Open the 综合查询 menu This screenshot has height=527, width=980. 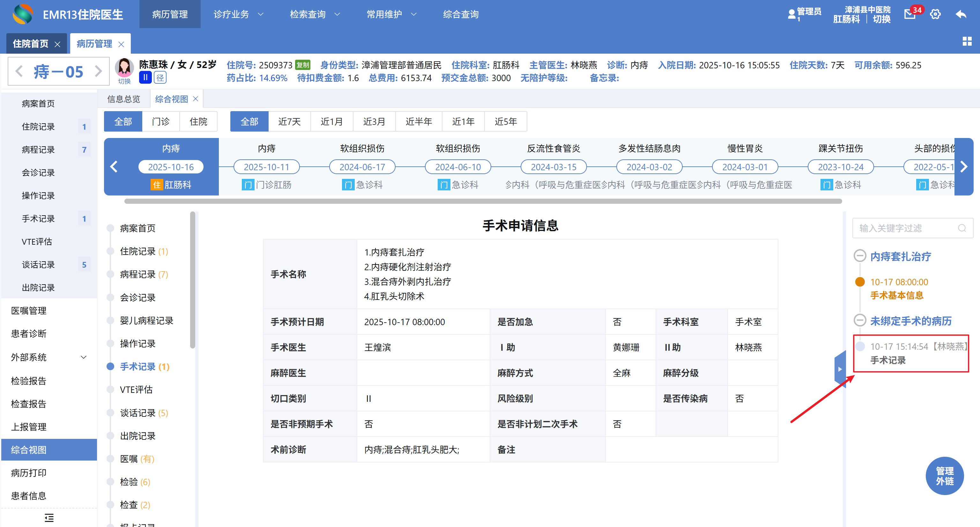pos(461,14)
